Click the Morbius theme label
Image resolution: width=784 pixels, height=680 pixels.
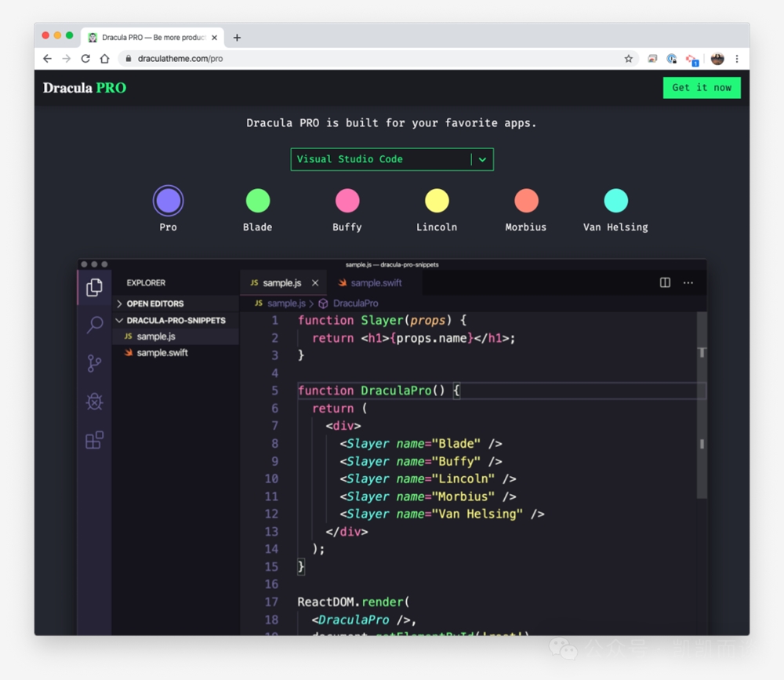[526, 227]
